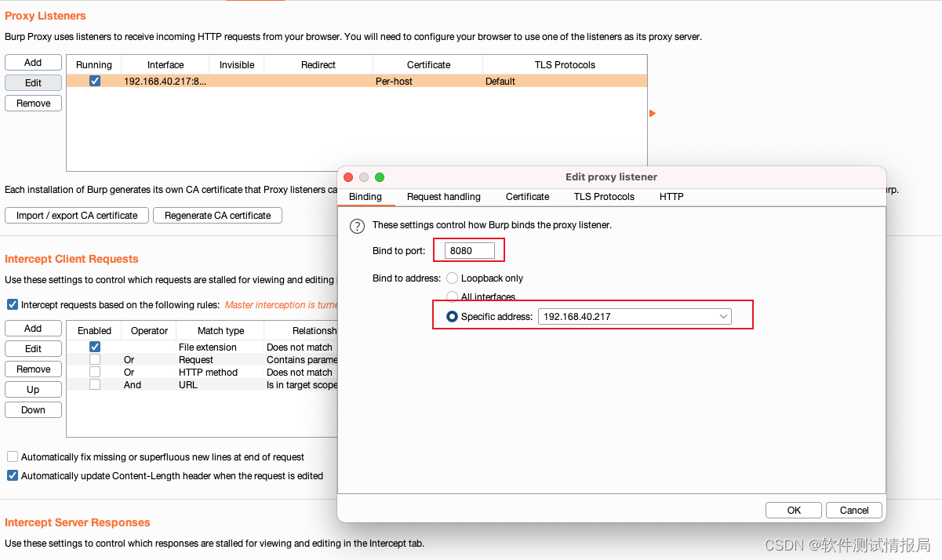Switch to TLS Protocols tab

[604, 197]
